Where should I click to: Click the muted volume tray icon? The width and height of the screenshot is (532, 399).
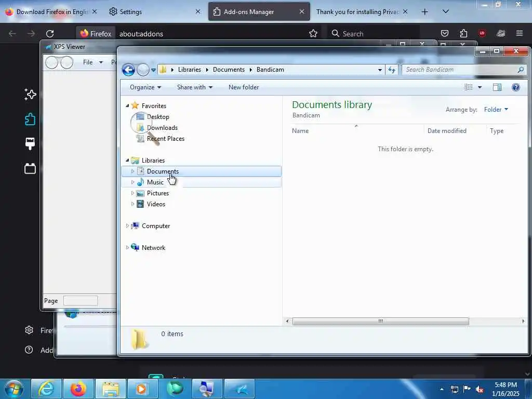pos(480,390)
